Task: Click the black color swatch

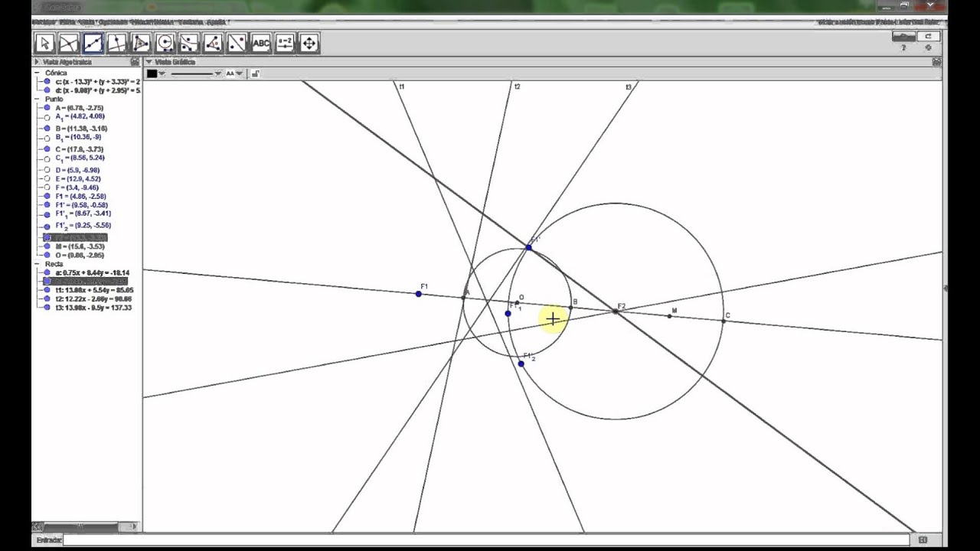Action: (152, 73)
